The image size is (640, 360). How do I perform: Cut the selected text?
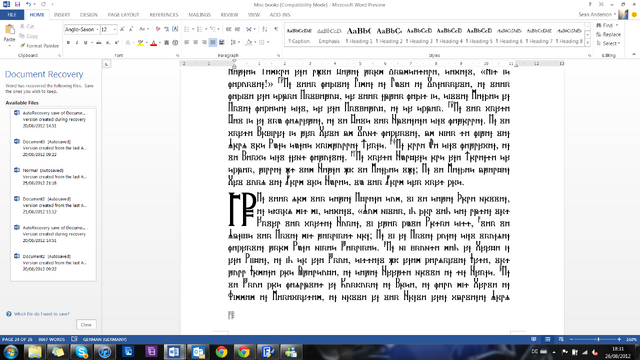coord(27,27)
